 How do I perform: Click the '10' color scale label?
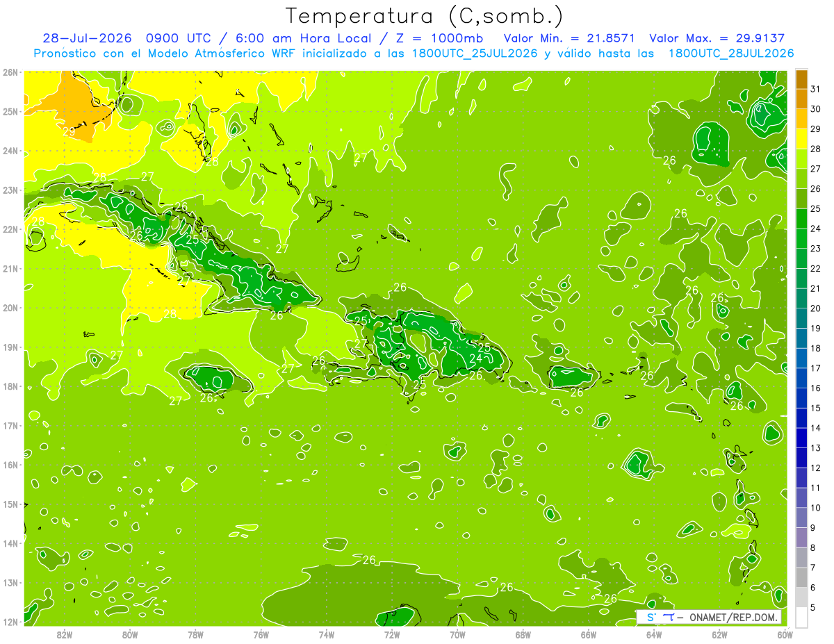coord(815,509)
